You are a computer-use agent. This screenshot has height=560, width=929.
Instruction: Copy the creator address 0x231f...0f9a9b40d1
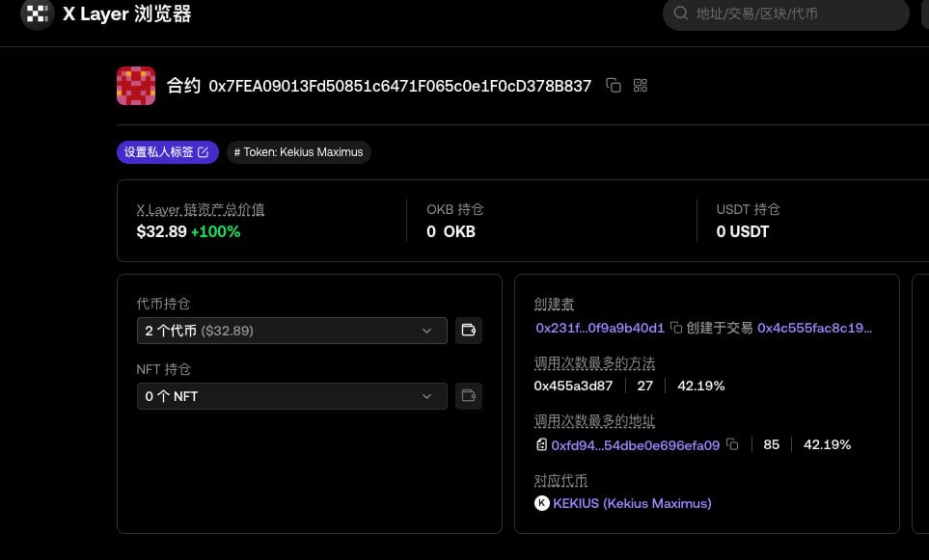point(676,328)
